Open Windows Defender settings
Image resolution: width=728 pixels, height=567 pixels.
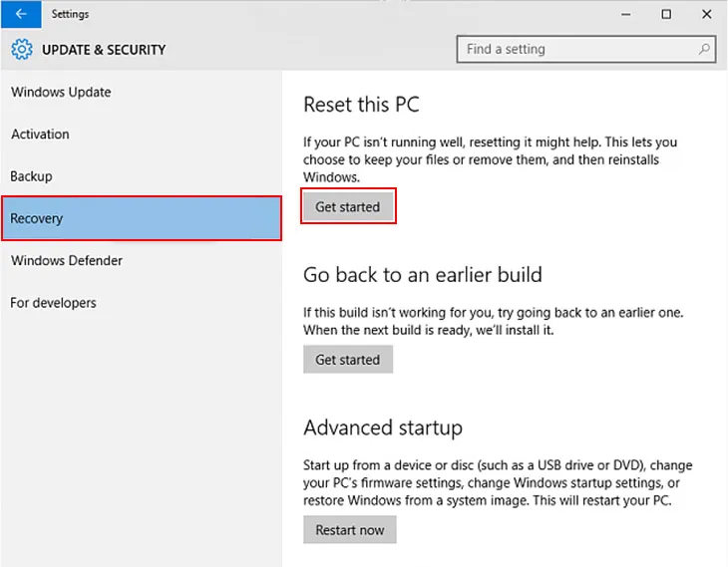click(67, 261)
